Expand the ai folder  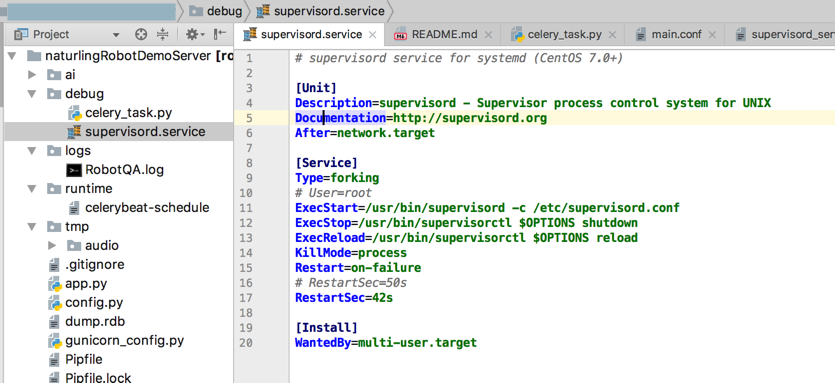click(32, 75)
